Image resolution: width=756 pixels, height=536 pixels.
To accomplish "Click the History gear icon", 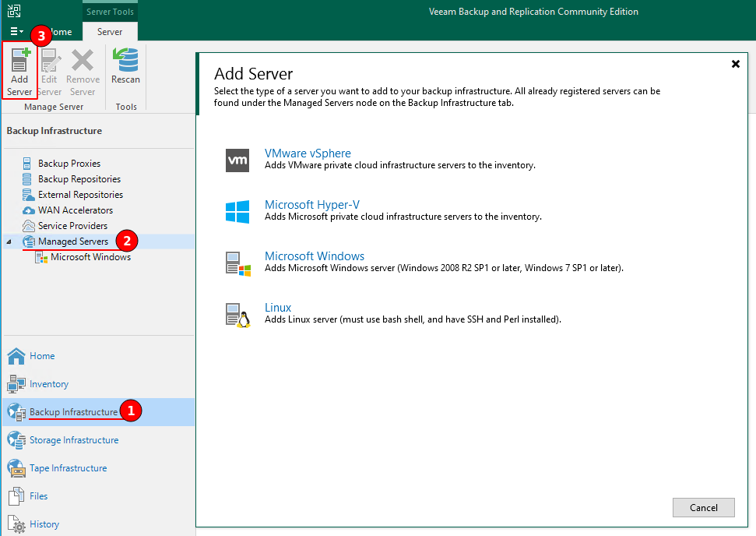I will (x=16, y=525).
